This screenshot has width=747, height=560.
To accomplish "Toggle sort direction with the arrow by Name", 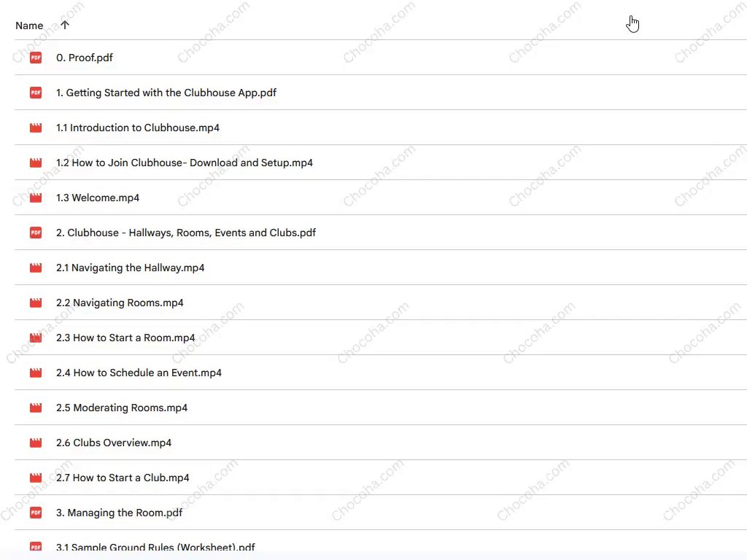I will [x=65, y=26].
